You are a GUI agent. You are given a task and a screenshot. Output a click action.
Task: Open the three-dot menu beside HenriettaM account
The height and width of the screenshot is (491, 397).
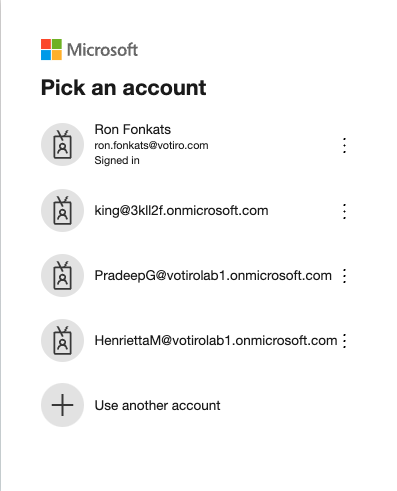(x=344, y=341)
